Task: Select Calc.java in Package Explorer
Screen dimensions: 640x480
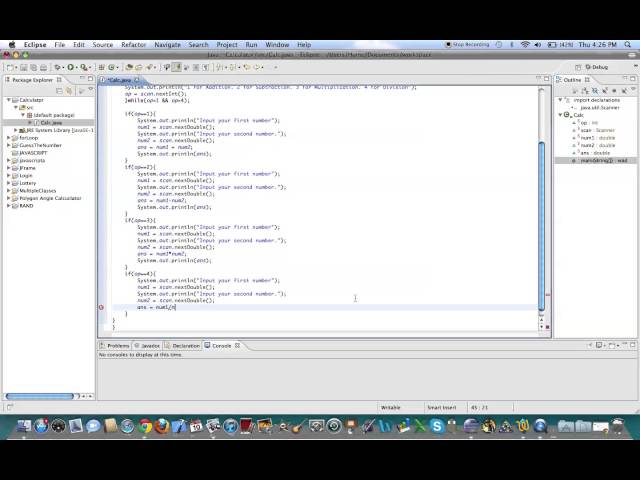Action: tap(51, 122)
